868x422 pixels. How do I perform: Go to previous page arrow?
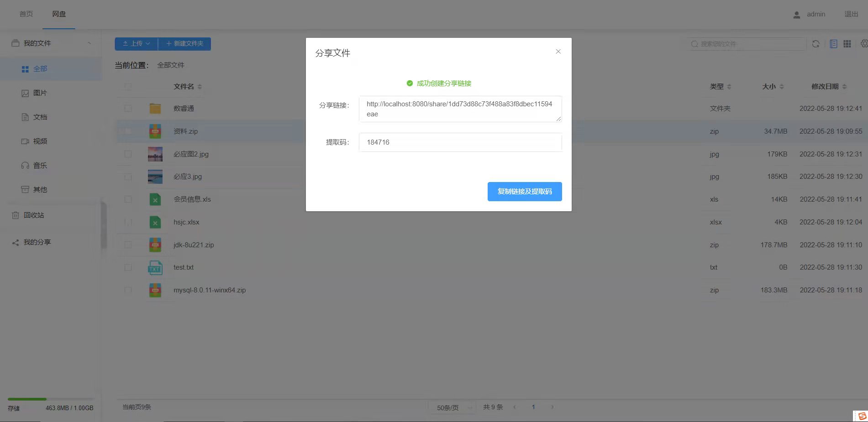pyautogui.click(x=515, y=407)
